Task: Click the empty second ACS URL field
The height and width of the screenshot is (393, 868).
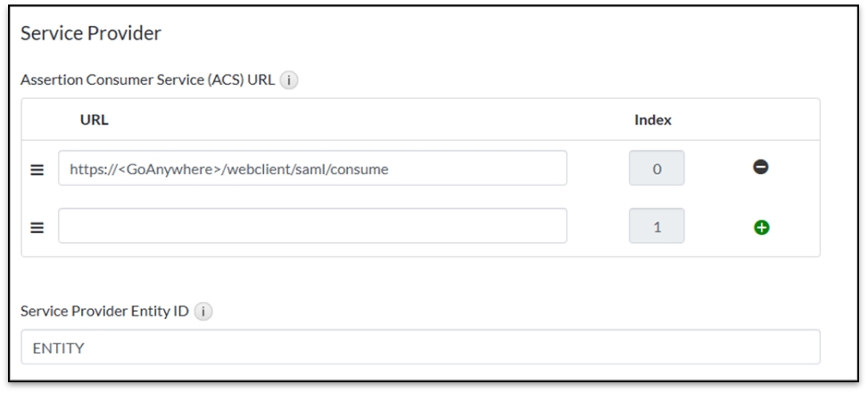Action: point(312,226)
